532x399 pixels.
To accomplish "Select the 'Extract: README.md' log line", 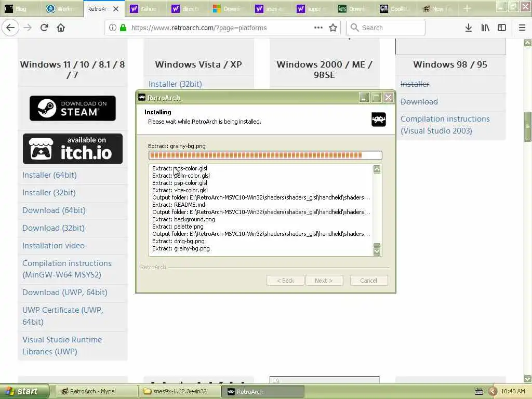I will click(x=179, y=205).
